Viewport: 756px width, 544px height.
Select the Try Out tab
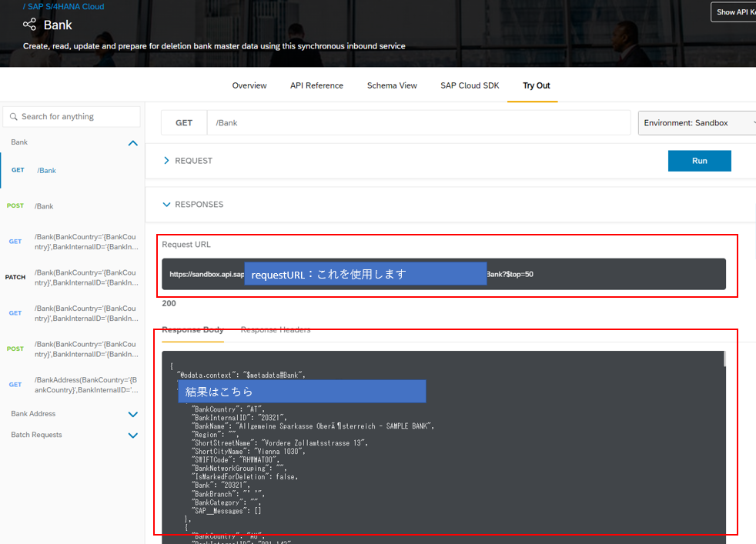[x=536, y=85]
